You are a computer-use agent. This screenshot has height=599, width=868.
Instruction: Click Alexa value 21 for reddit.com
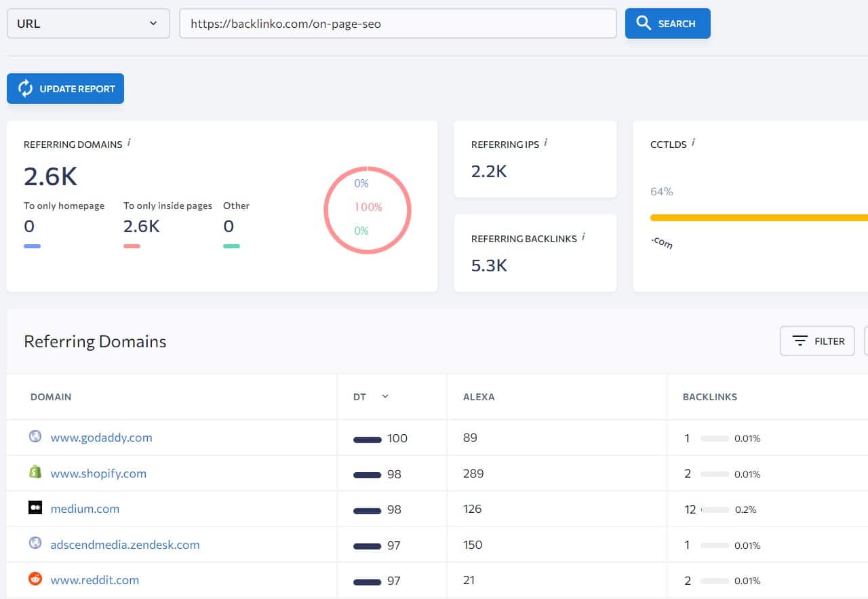[x=469, y=580]
